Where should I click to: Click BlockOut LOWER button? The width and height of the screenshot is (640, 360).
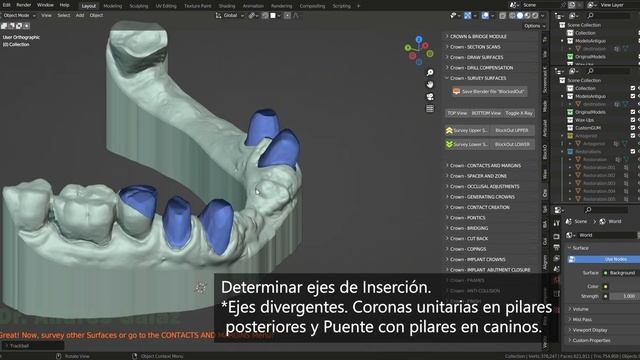(x=512, y=144)
